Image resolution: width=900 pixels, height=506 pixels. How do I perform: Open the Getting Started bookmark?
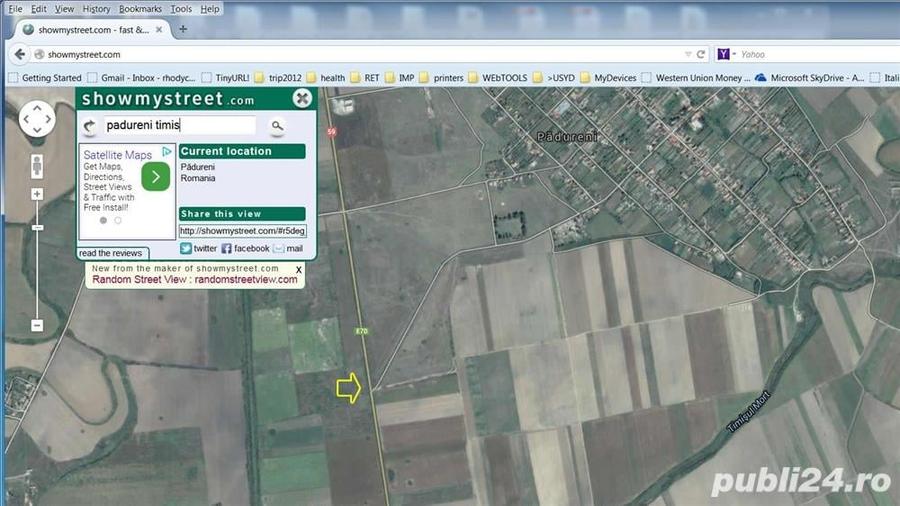coord(45,77)
